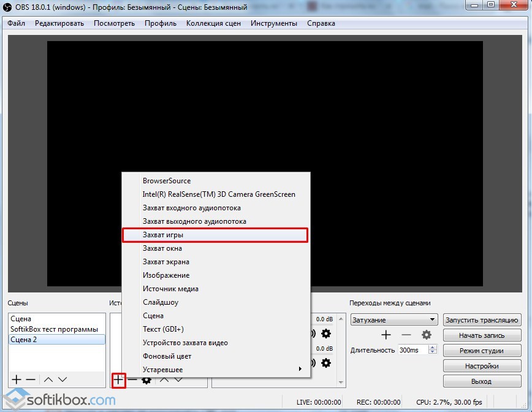
Task: Add a scene transition with plus icon
Action: [x=386, y=335]
